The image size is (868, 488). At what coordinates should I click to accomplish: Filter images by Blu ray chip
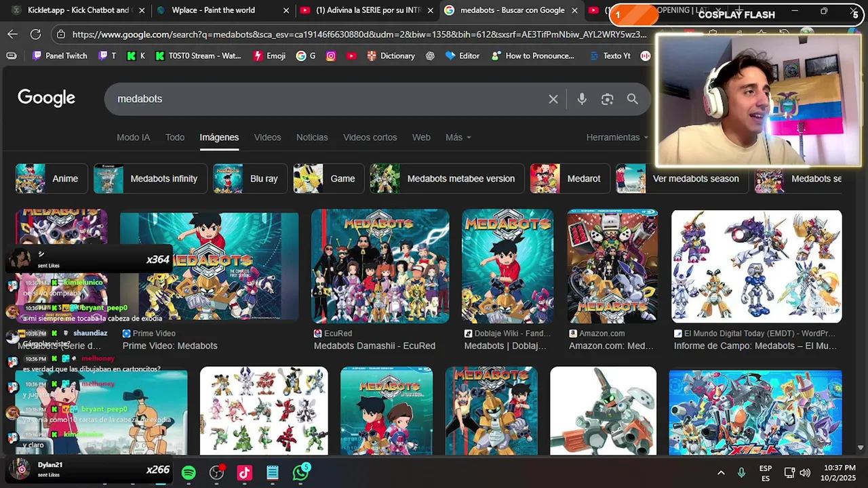tap(249, 179)
